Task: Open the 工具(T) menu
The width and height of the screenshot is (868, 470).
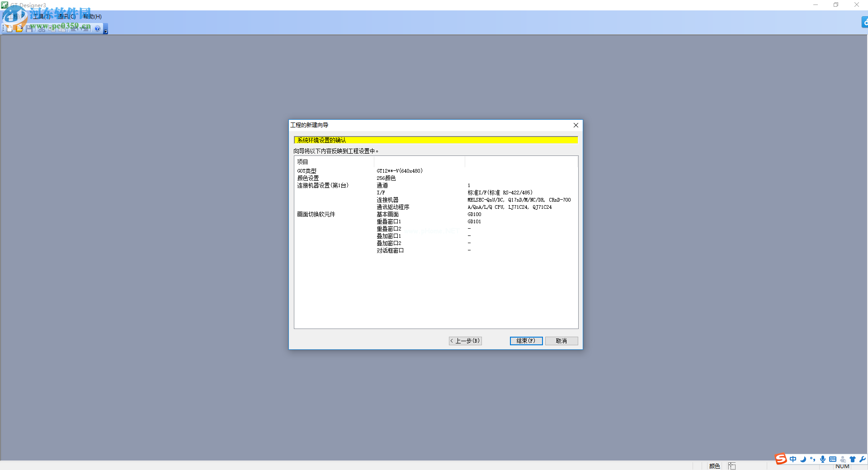Action: point(42,17)
